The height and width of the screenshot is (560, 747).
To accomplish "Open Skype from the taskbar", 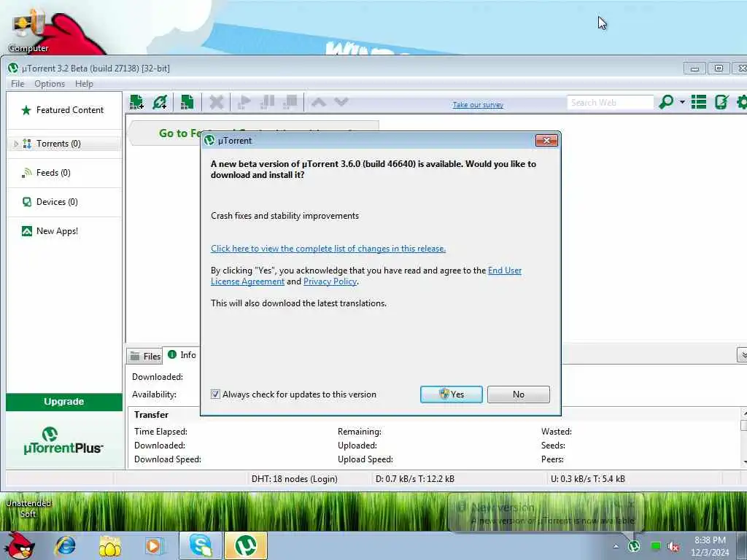I will tap(201, 545).
